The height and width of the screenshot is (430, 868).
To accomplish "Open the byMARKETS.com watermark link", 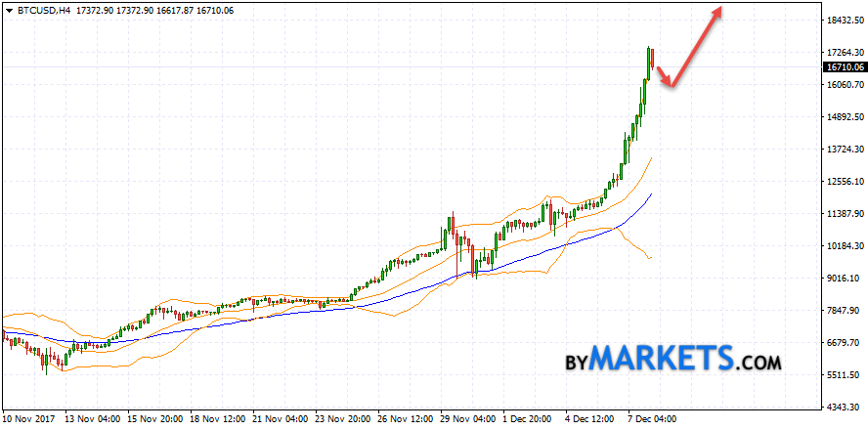I will click(673, 359).
